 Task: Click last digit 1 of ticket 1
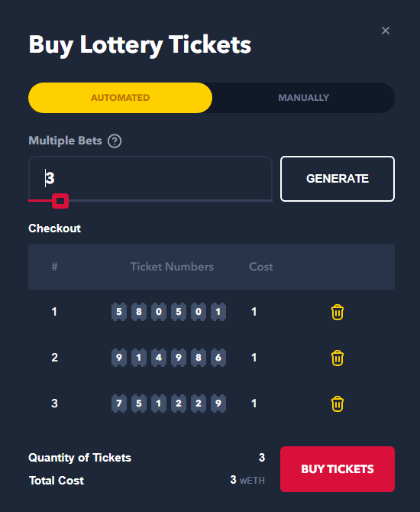218,312
